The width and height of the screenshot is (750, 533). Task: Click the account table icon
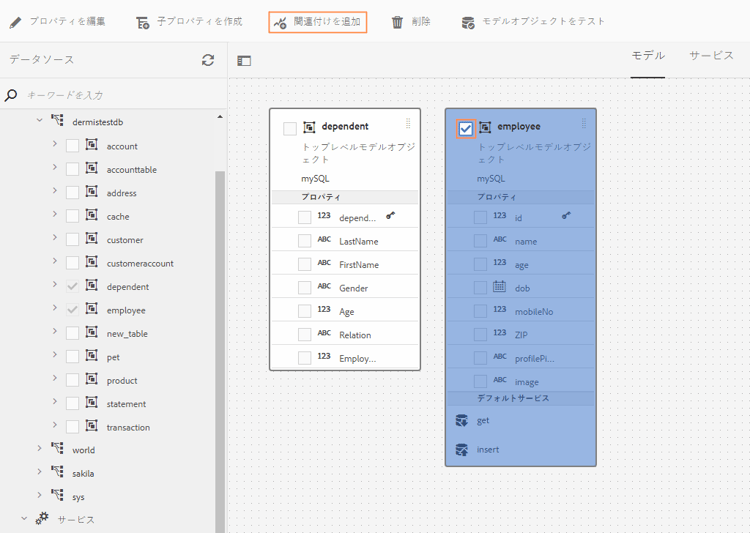[x=92, y=144]
